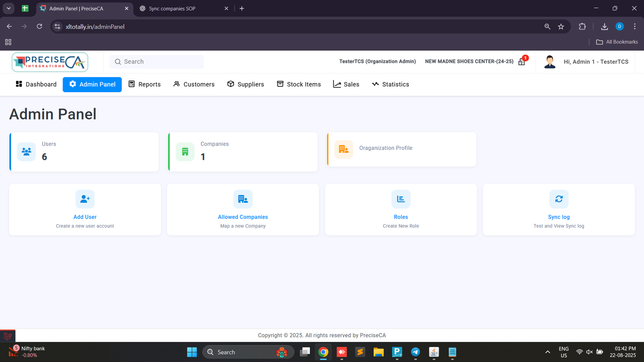Select the NEW MADNE SHOES CENTER company
This screenshot has height=362, width=644.
[x=469, y=62]
